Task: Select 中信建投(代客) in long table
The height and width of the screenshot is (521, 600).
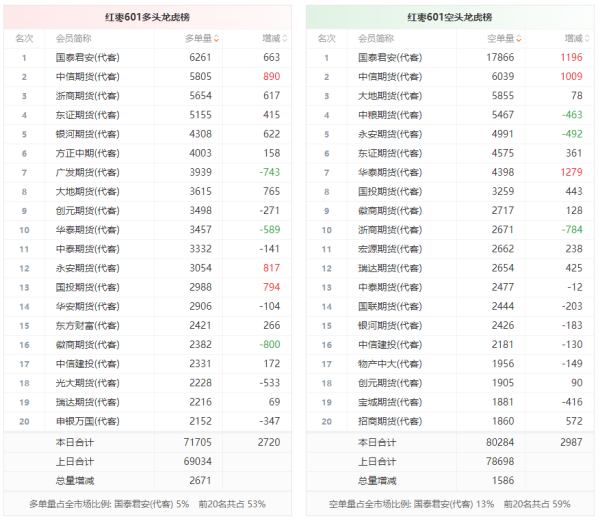Action: 88,364
